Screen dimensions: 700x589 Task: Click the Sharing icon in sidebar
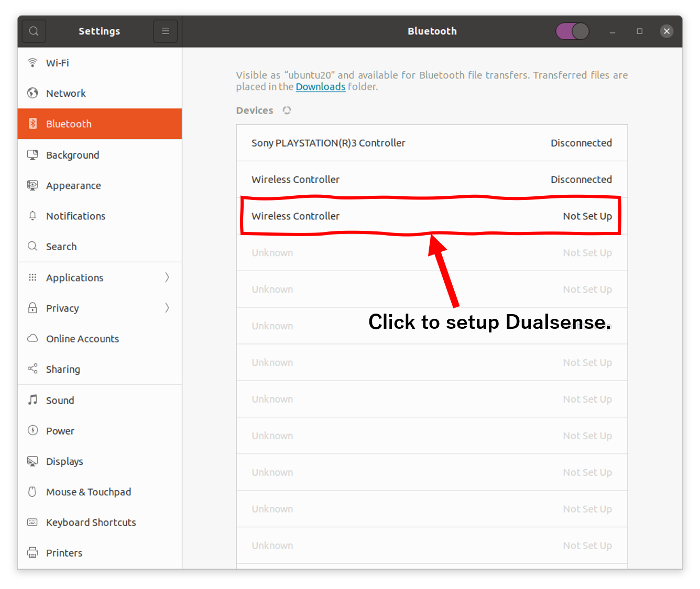[x=32, y=369]
